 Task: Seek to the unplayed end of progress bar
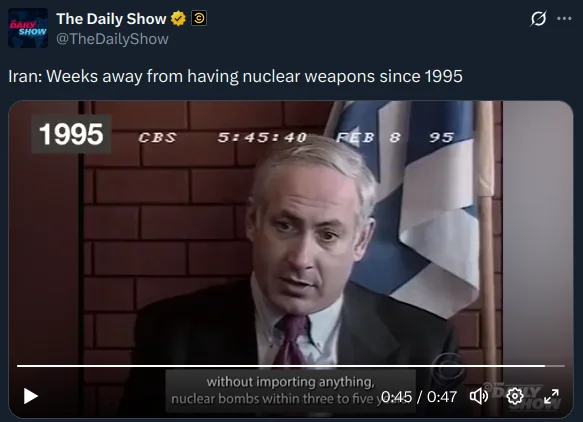[x=555, y=366]
